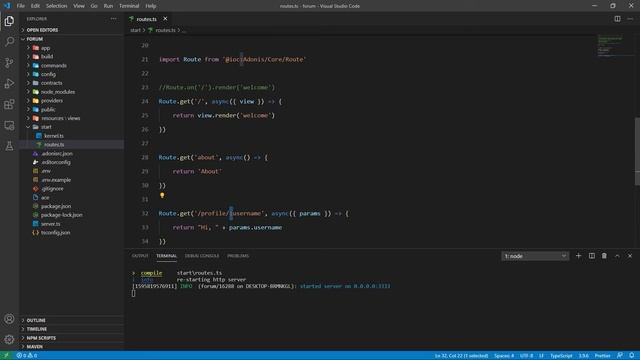Click the editor vertical scrollbar thumb

point(637,151)
